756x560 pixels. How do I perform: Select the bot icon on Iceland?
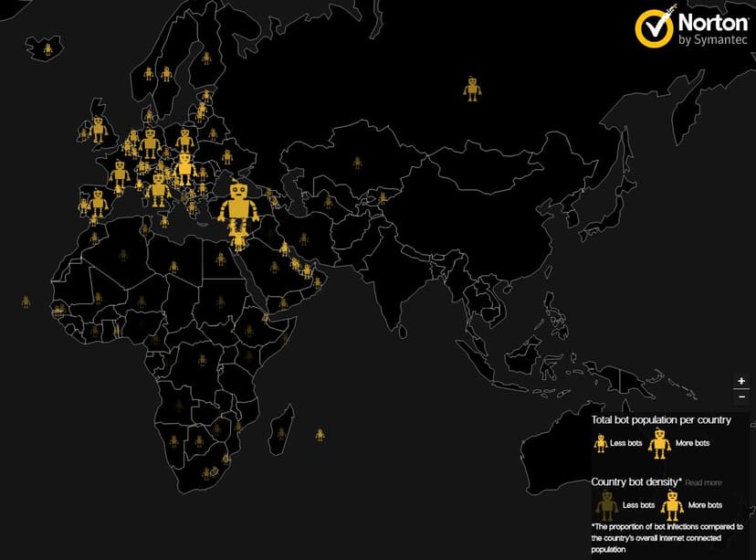(x=47, y=49)
